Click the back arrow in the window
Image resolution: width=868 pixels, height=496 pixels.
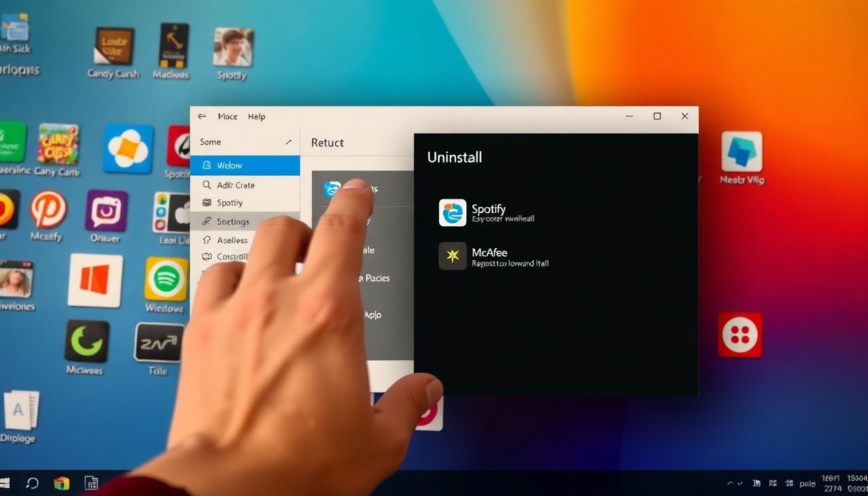coord(202,116)
